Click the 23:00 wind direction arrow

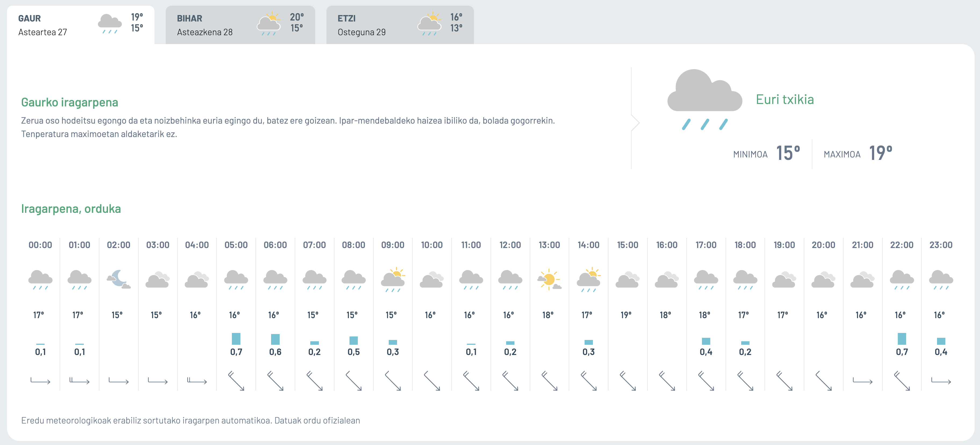941,381
